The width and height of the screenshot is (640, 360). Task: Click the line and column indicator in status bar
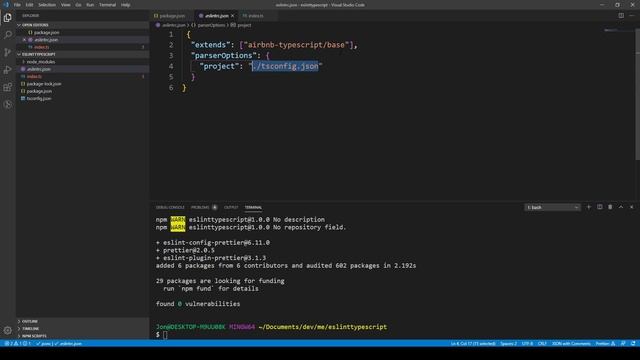473,344
